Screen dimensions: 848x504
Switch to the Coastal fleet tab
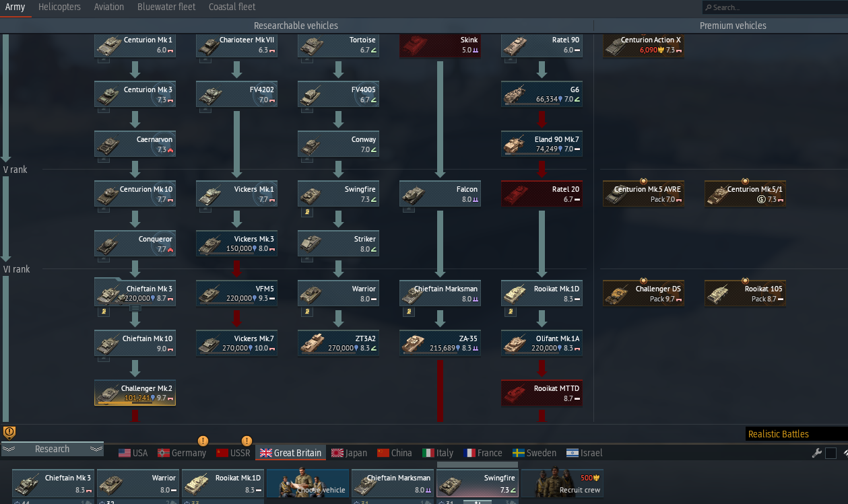(x=232, y=7)
